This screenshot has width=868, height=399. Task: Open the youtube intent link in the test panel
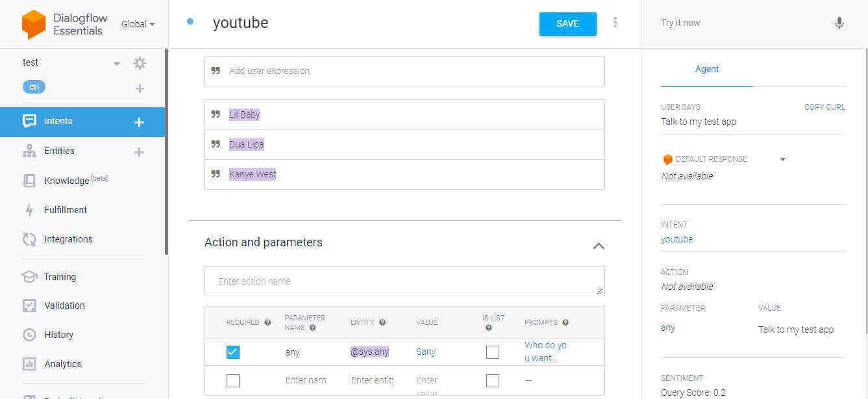tap(677, 239)
